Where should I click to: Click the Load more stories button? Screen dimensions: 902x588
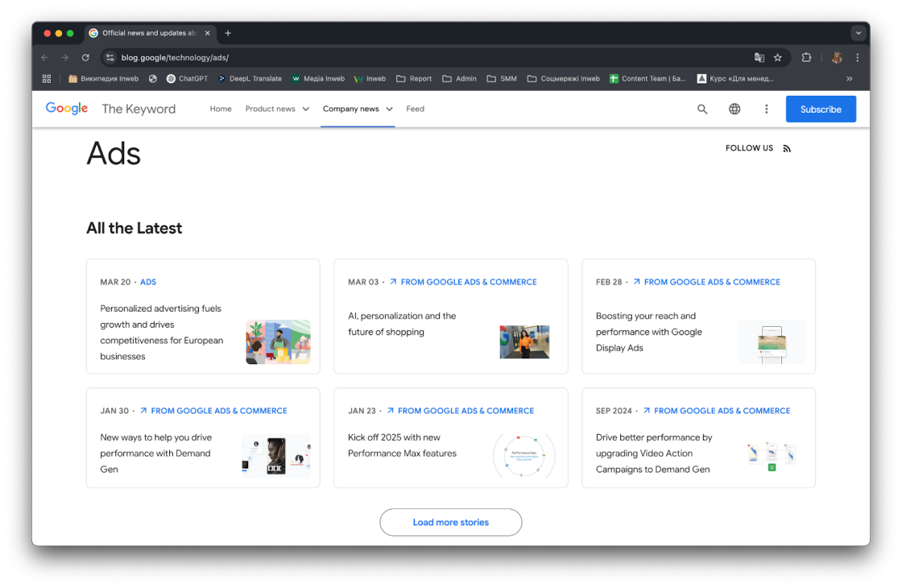click(451, 523)
